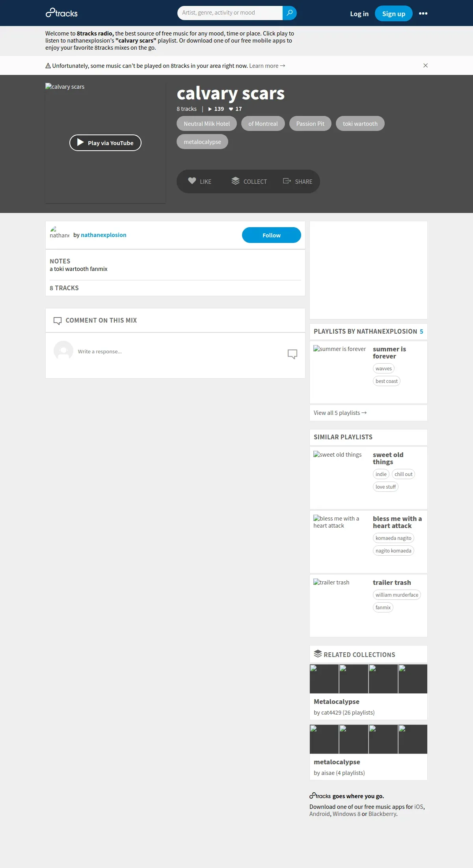Dismiss the regional music warning banner

(425, 65)
